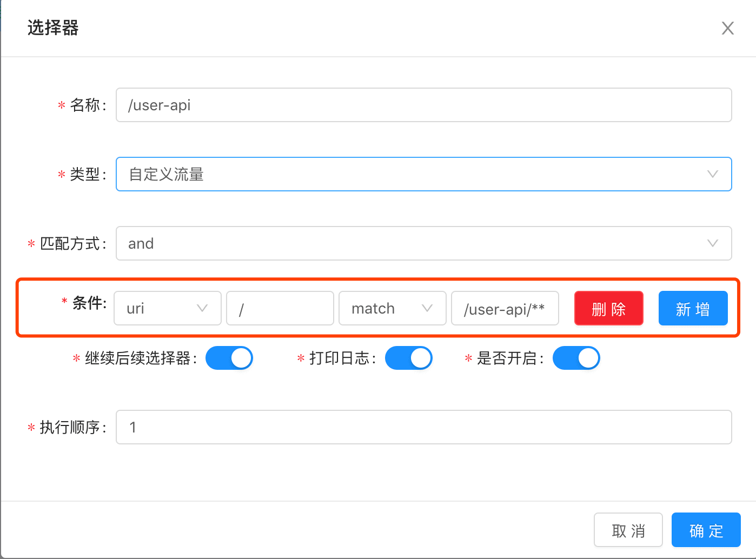Select the condition value field showing /
Image resolution: width=756 pixels, height=559 pixels.
(x=280, y=308)
